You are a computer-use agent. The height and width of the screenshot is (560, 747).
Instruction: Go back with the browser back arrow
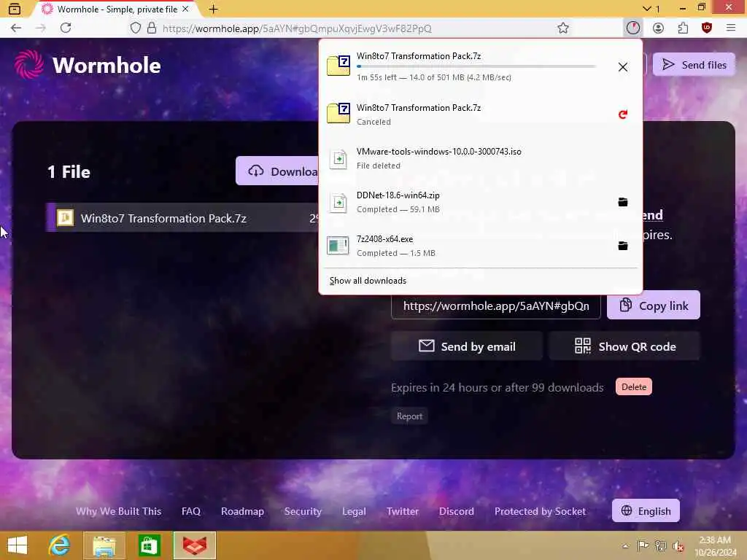16,28
